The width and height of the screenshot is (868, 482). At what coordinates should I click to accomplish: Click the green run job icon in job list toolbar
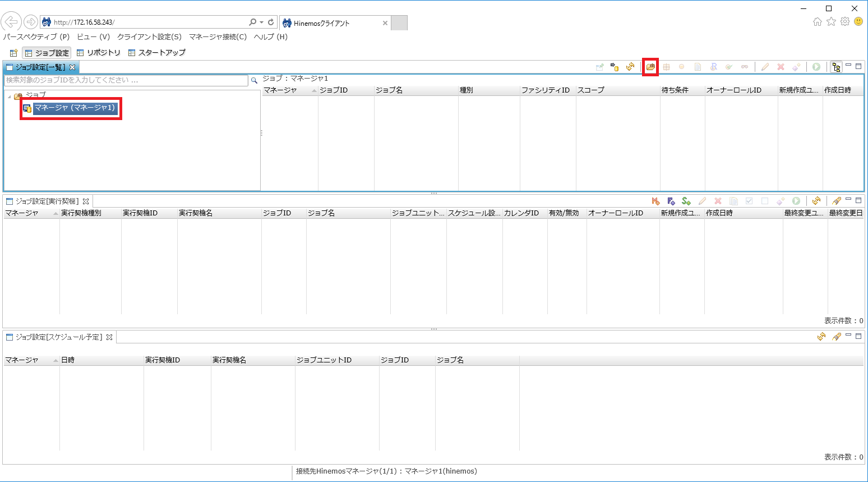[x=816, y=67]
